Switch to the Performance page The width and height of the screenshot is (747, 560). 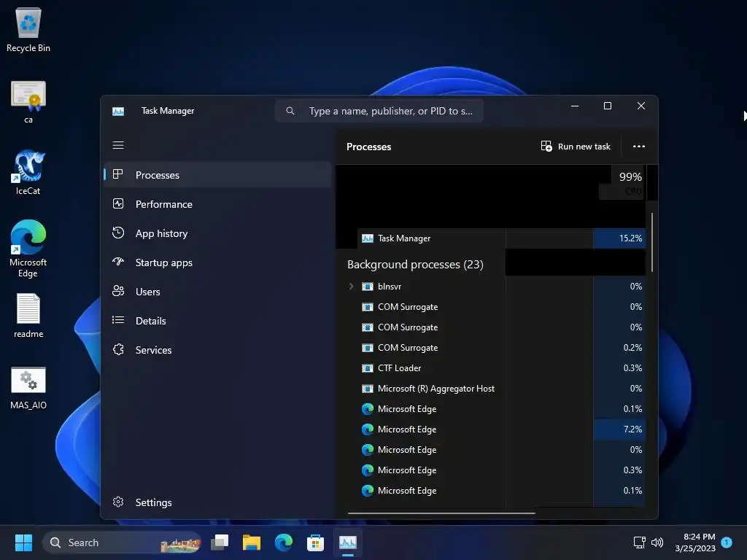(x=217, y=204)
